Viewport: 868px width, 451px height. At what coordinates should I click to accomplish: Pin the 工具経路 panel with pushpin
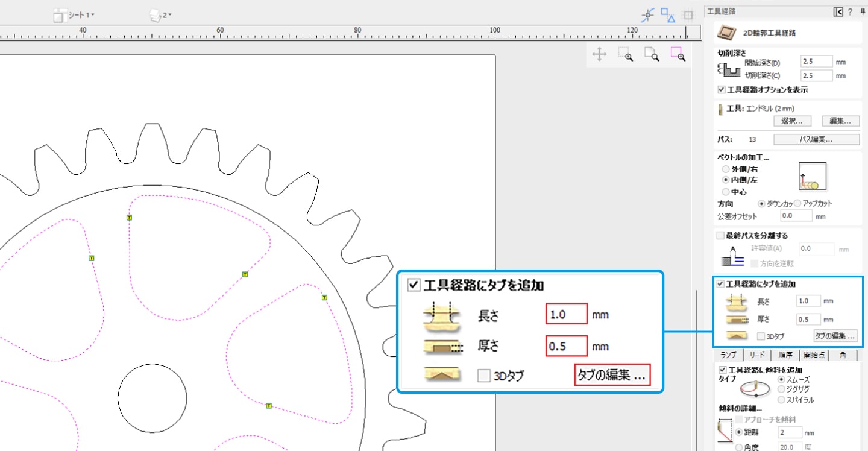tap(863, 11)
